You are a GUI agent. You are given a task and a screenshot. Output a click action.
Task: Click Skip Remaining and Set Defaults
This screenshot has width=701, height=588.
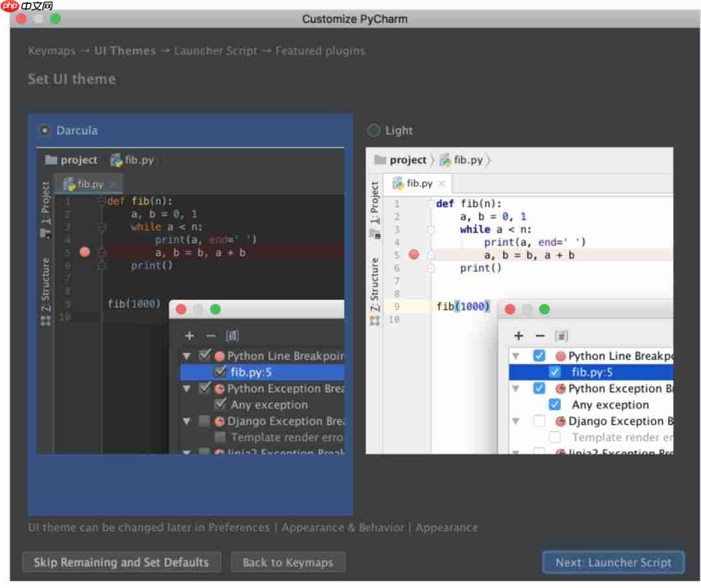coord(121,562)
